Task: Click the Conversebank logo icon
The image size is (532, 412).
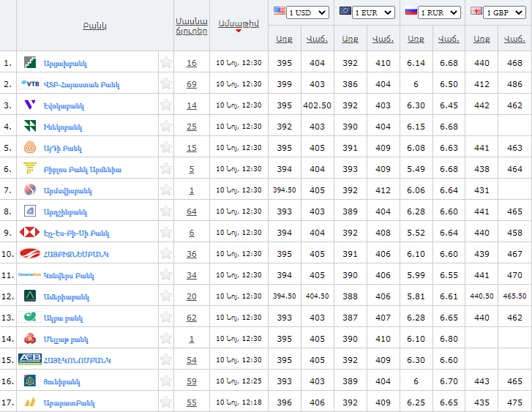Action: pos(30,275)
